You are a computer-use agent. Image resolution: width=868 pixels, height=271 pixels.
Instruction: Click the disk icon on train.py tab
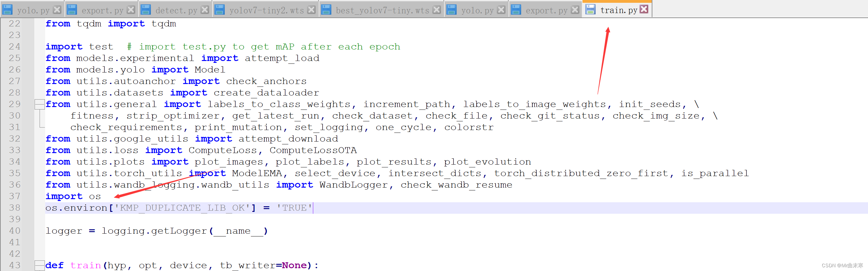coord(590,9)
